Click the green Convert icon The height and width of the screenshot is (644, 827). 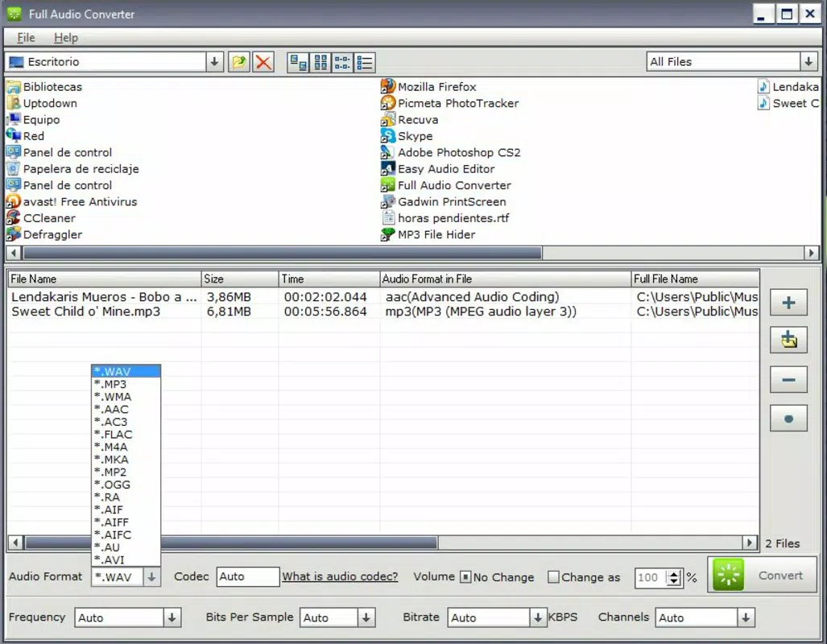click(x=728, y=575)
